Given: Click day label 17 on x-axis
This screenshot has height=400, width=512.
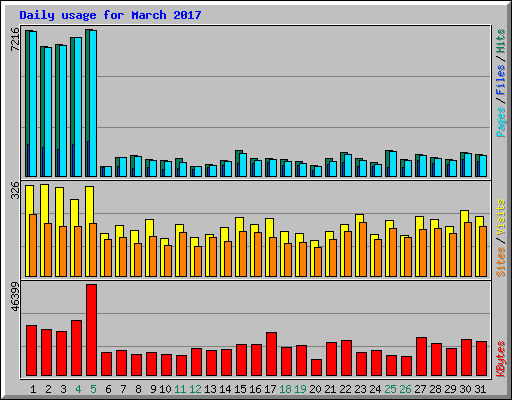Looking at the screenshot, I should [x=270, y=389].
